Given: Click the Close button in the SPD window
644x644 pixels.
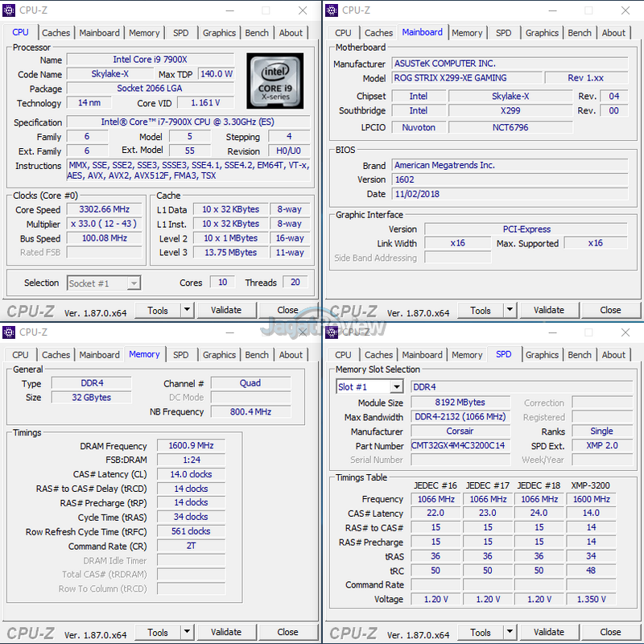Looking at the screenshot, I should (610, 632).
